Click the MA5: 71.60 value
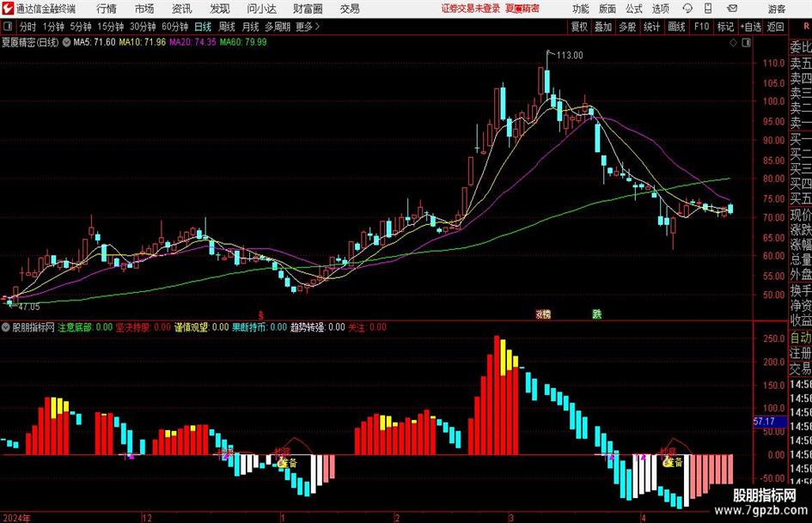Image resolution: width=812 pixels, height=523 pixels. click(x=95, y=42)
